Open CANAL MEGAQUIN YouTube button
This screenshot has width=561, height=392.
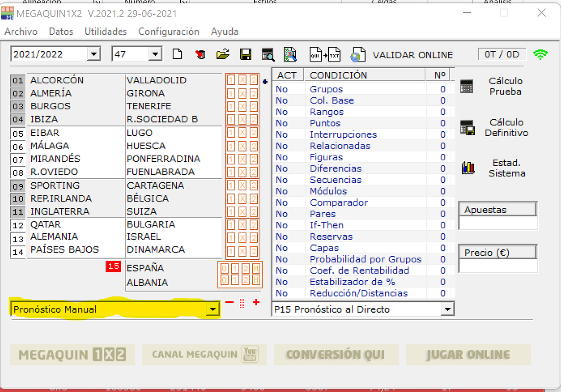(204, 355)
